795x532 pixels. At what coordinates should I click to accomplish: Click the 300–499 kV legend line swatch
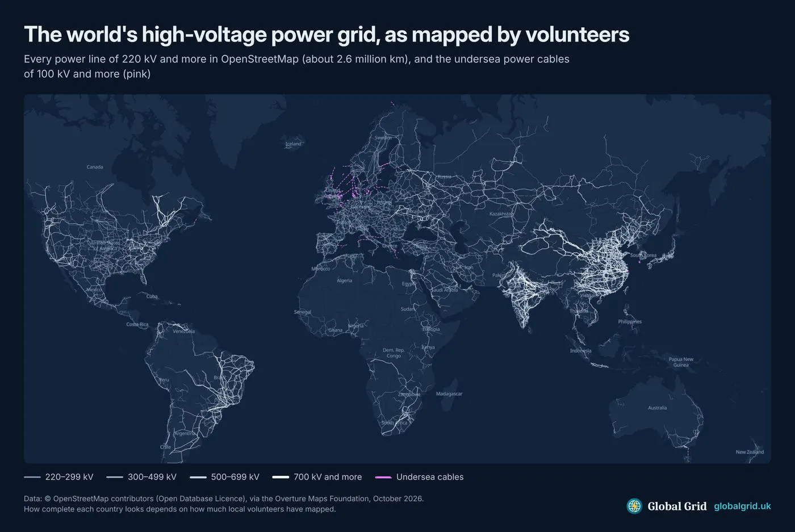coord(115,477)
